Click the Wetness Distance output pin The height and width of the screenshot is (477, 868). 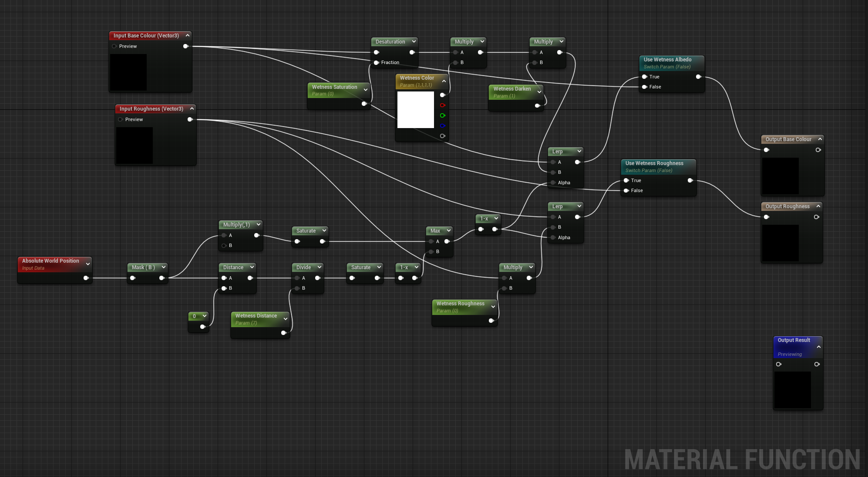(283, 333)
